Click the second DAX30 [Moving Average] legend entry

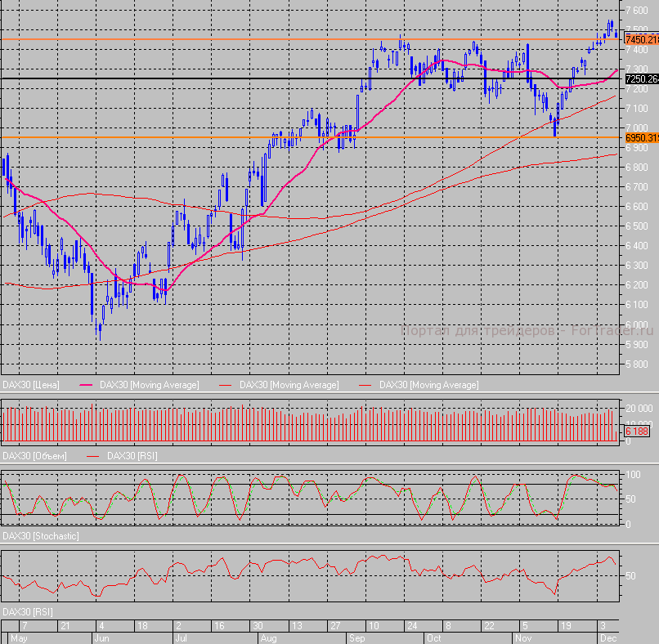tap(289, 384)
